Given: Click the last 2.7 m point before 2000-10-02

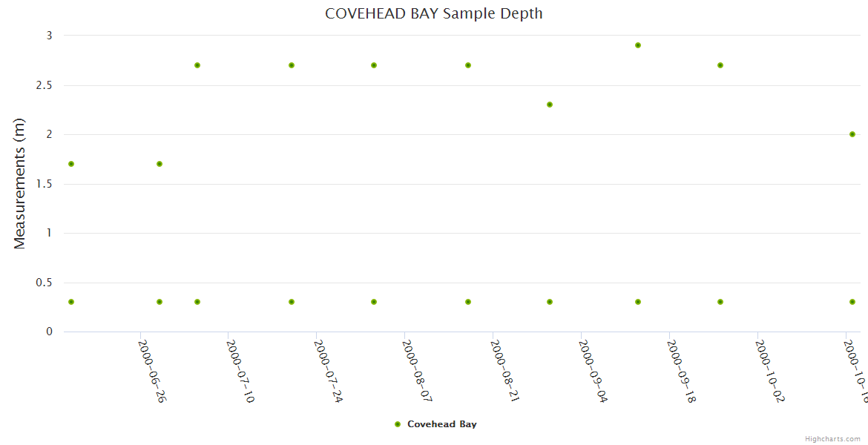Looking at the screenshot, I should coord(720,65).
